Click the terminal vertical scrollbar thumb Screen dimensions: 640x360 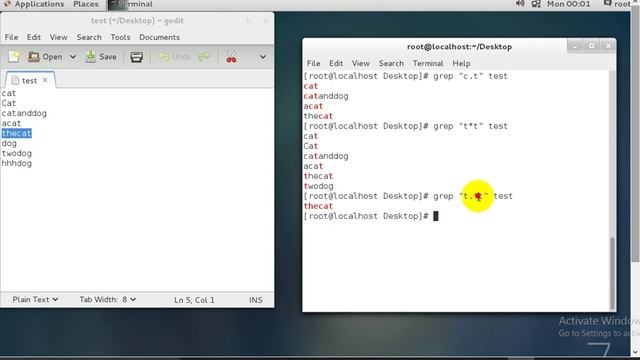pos(612,273)
